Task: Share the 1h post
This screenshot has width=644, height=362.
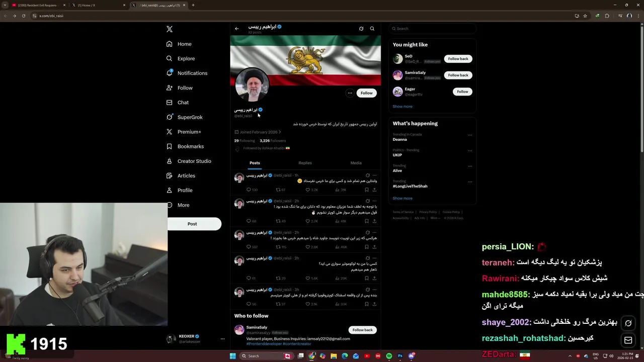Action: click(374, 190)
